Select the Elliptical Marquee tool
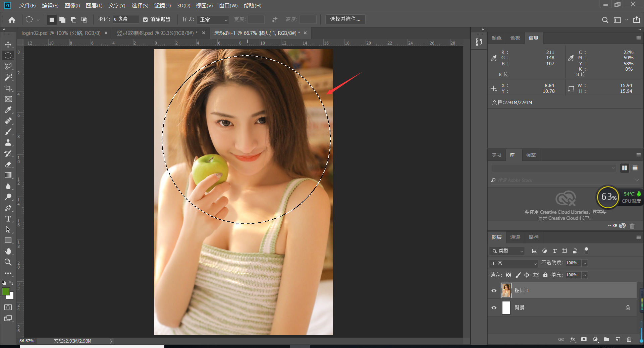 (x=8, y=56)
